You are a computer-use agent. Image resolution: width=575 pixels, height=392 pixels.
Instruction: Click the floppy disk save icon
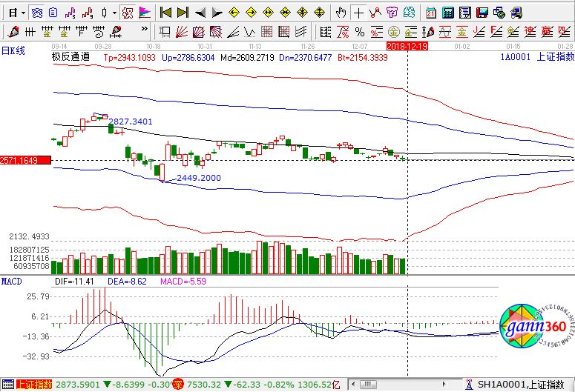point(482,13)
